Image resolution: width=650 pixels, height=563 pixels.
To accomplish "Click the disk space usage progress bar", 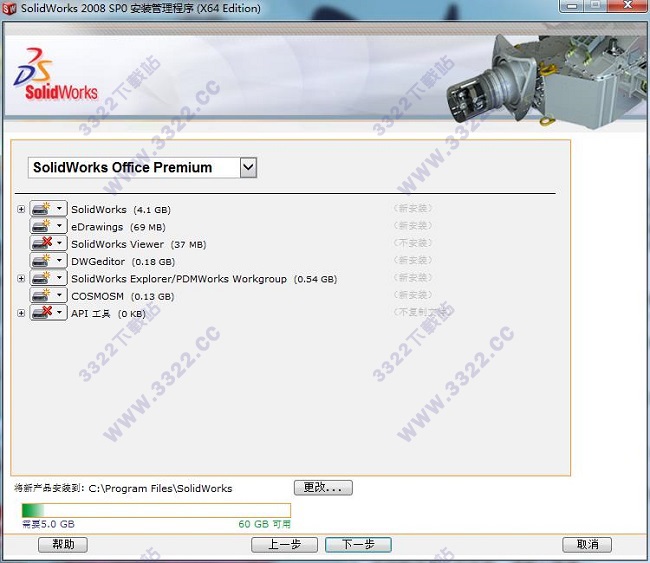I will pyautogui.click(x=156, y=510).
